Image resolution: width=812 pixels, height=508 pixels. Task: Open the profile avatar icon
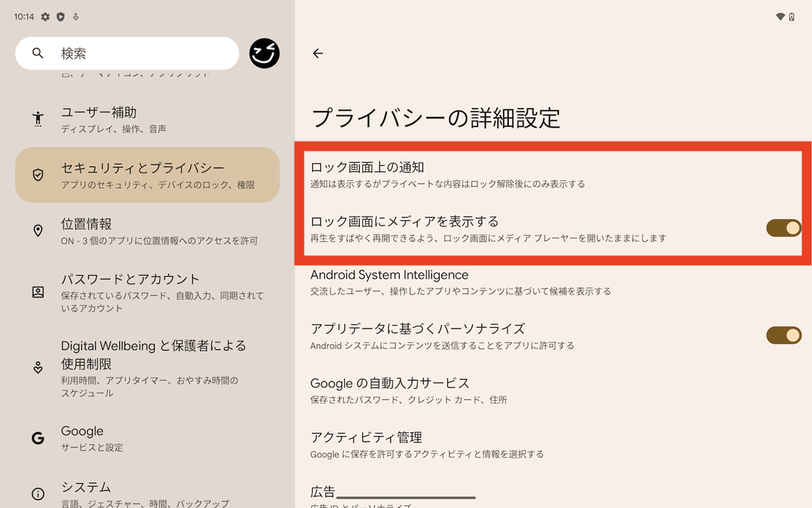[265, 54]
